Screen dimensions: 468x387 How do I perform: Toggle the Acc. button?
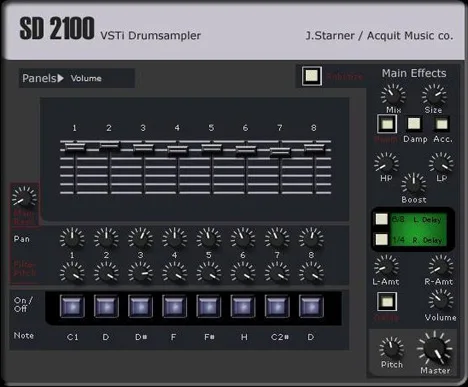[442, 124]
